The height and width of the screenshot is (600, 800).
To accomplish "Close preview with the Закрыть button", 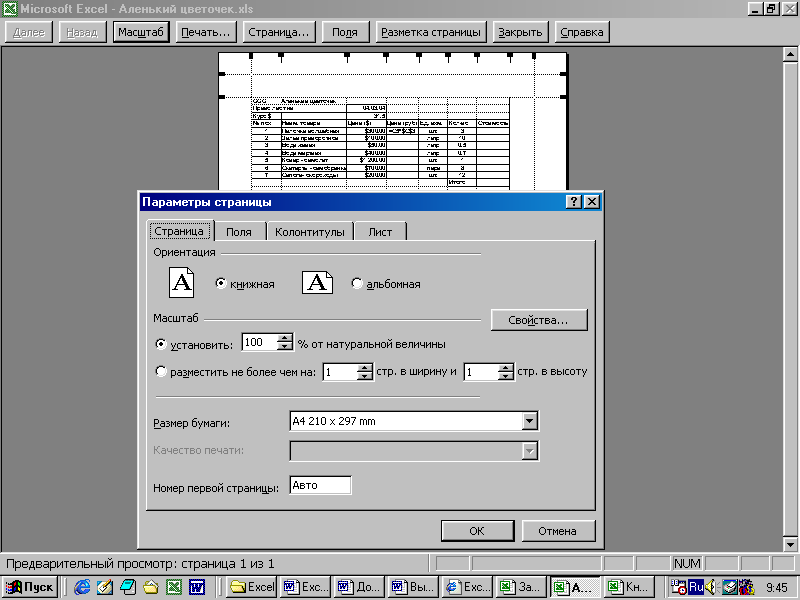I will click(x=520, y=32).
